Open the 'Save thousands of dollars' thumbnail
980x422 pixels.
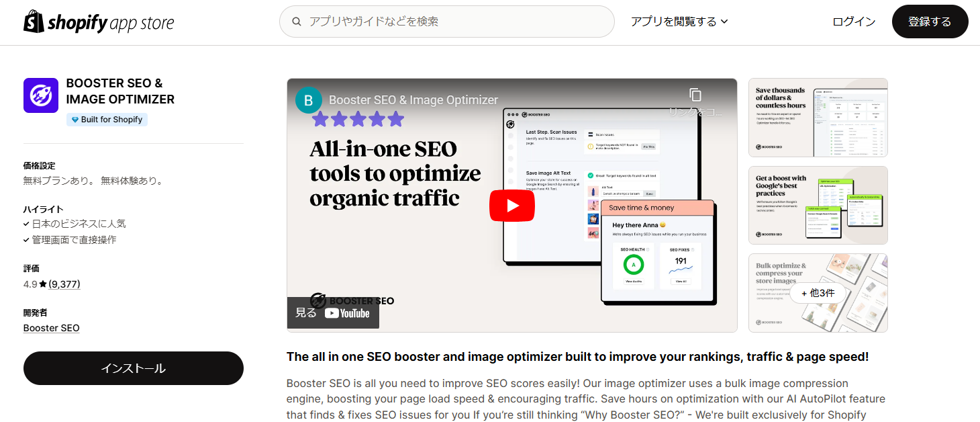tap(818, 118)
